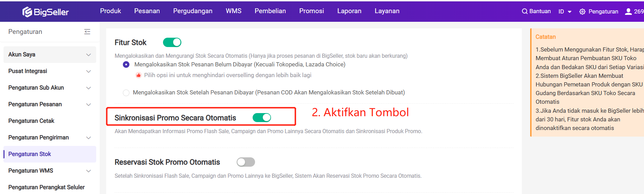644x194 pixels.
Task: Open the ID language dropdown
Action: click(565, 12)
